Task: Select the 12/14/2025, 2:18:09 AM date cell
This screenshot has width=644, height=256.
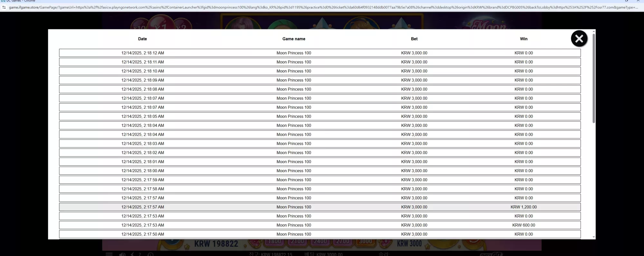Action: click(x=143, y=80)
